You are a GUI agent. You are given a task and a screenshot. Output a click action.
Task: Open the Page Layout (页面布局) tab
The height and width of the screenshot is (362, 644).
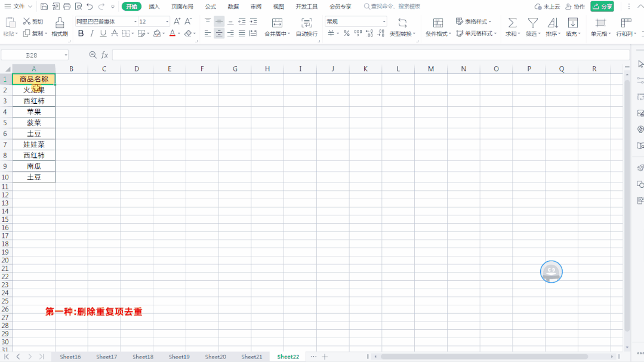pos(183,7)
